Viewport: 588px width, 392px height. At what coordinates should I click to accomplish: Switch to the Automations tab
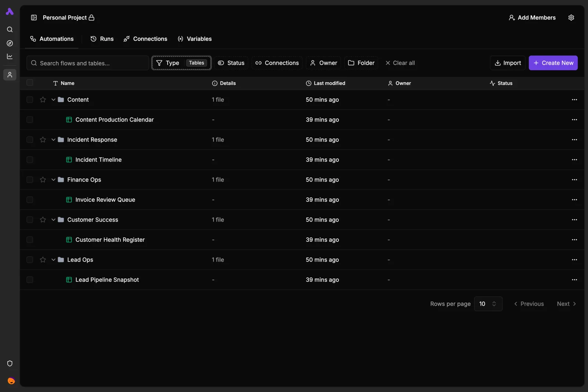[x=52, y=39]
